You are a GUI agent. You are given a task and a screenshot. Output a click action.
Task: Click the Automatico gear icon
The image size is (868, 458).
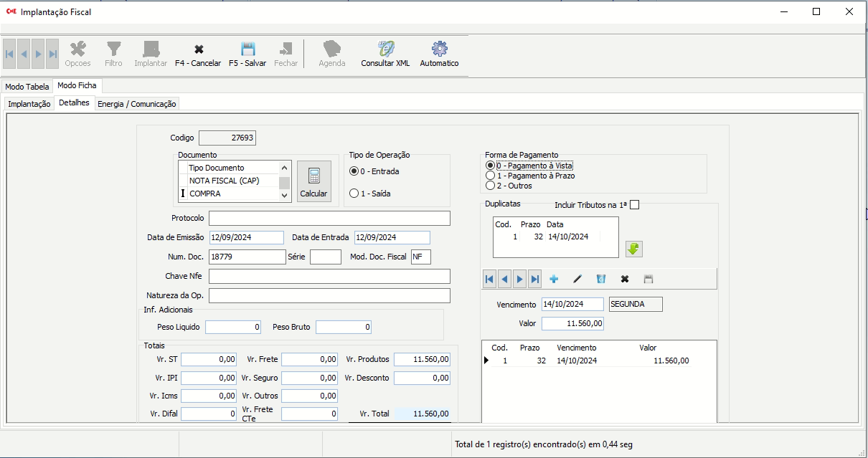click(x=439, y=49)
